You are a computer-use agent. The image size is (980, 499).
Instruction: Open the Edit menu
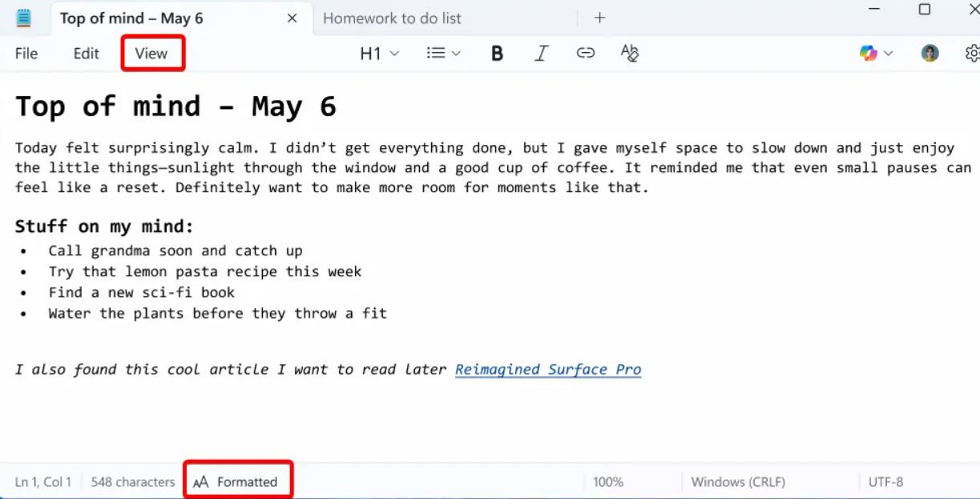click(x=86, y=54)
